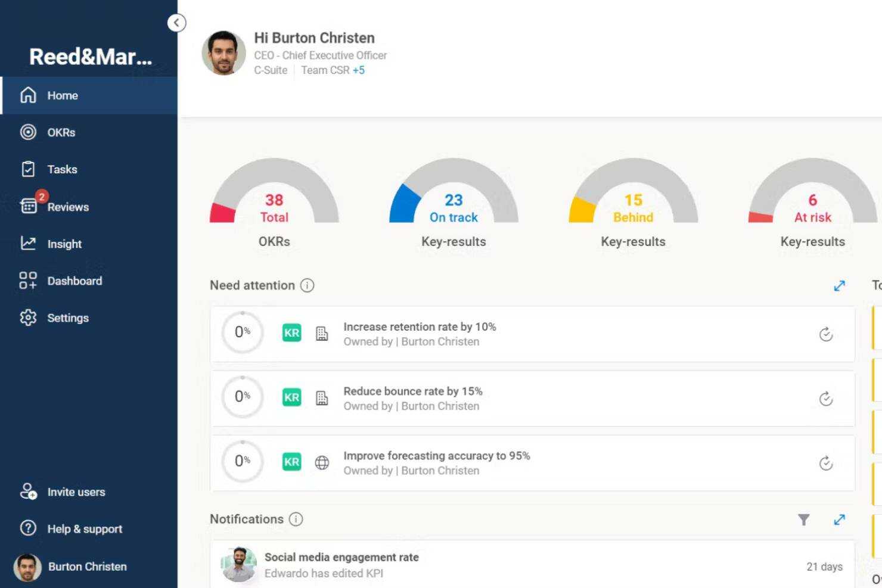882x588 pixels.
Task: Expand the Notifications panel fullscreen
Action: (840, 519)
